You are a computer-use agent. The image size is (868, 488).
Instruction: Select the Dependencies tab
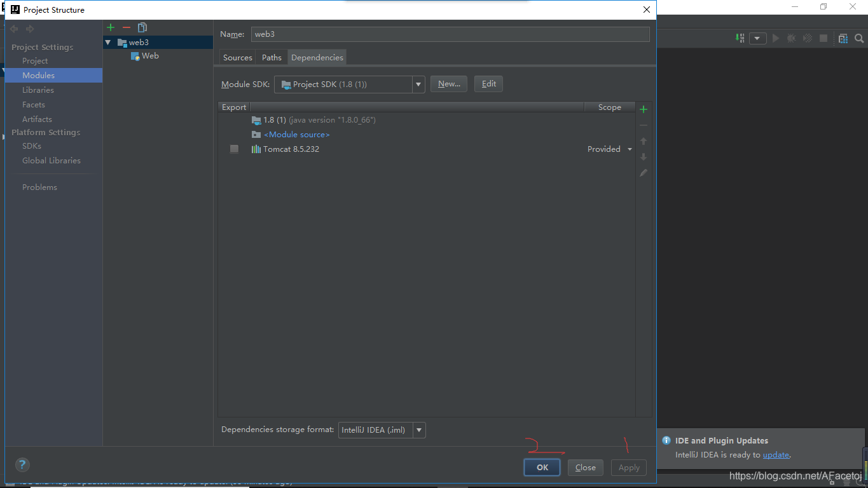click(317, 57)
